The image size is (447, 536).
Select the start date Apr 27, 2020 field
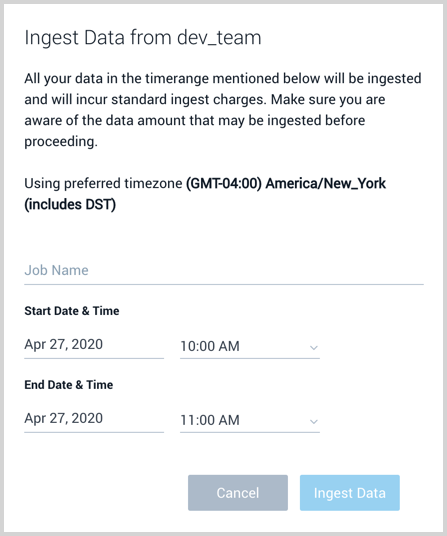(94, 345)
